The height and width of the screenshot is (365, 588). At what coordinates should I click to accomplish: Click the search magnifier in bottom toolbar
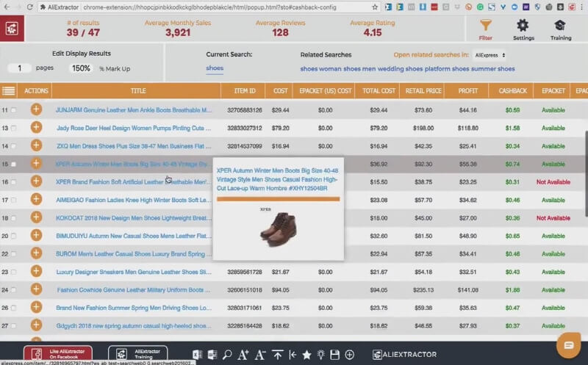(228, 355)
